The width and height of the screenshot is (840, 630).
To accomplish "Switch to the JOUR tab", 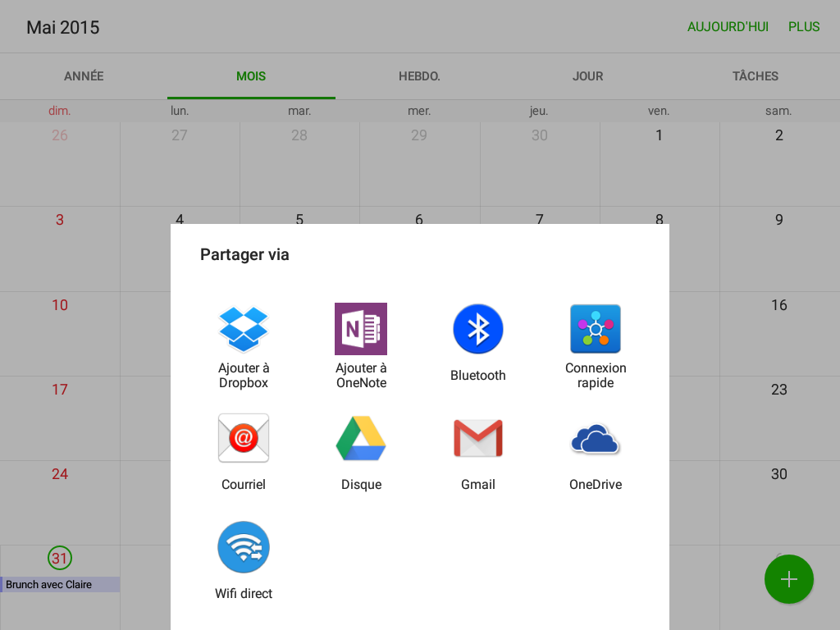I will point(587,76).
